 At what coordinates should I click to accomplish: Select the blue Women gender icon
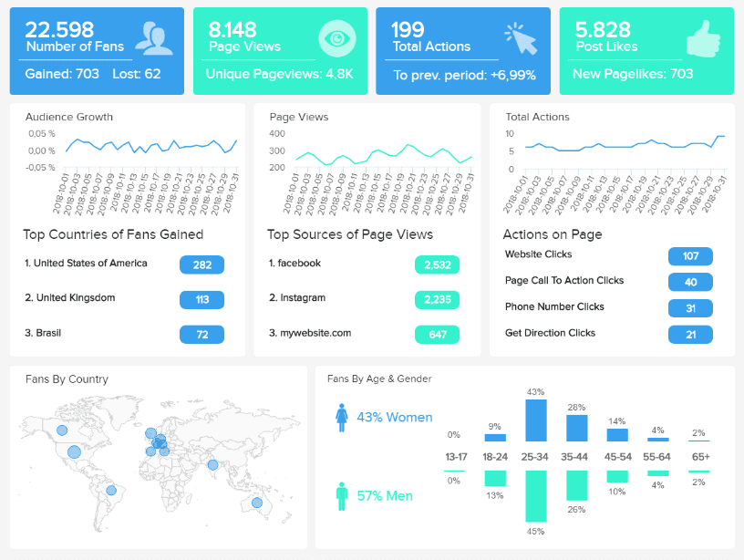point(342,417)
